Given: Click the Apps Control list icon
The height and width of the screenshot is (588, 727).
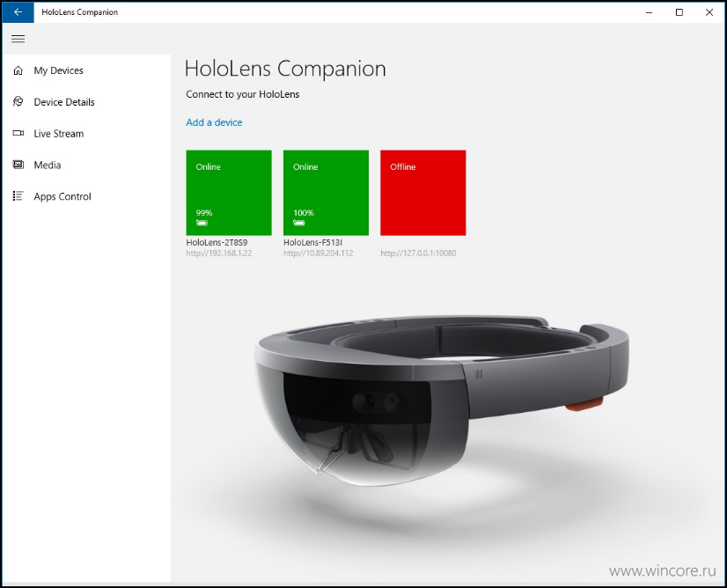Looking at the screenshot, I should [18, 196].
